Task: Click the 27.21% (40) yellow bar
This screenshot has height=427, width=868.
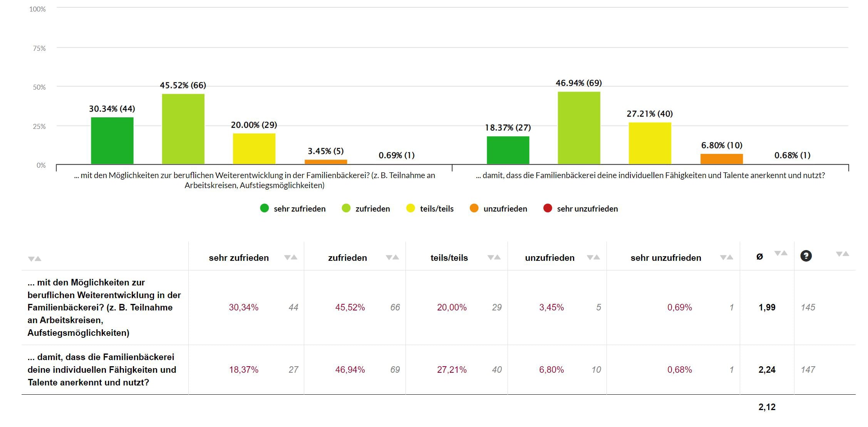Action: [x=650, y=143]
